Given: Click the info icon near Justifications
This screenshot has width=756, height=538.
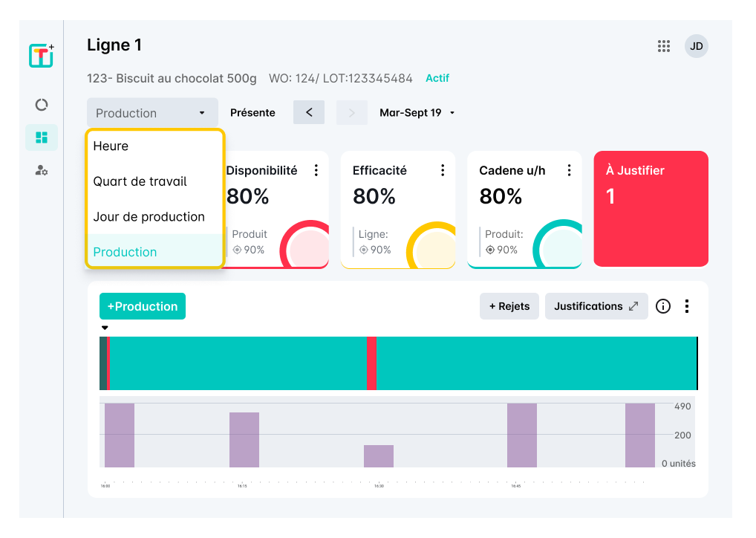Looking at the screenshot, I should 663,306.
